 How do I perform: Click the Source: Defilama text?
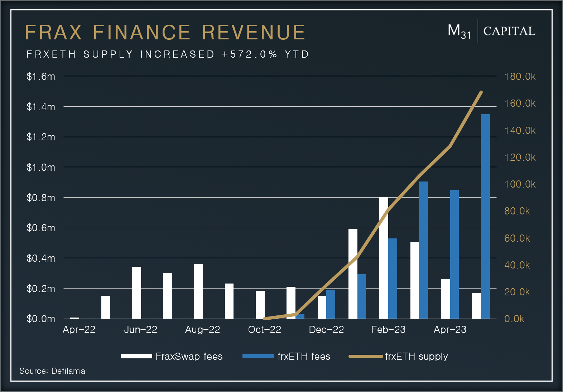[52, 371]
